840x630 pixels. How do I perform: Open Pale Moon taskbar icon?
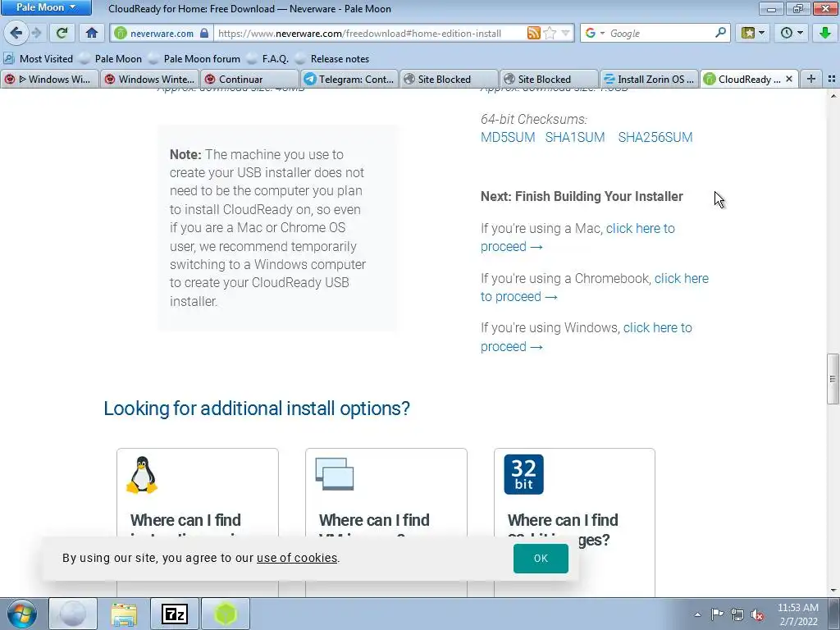point(73,614)
